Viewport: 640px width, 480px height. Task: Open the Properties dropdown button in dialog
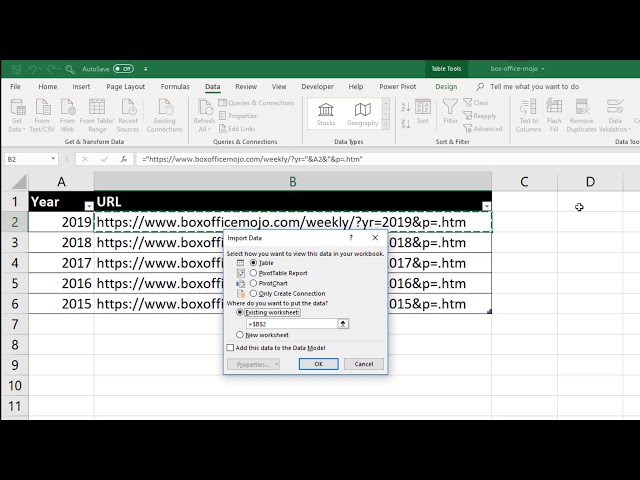click(x=253, y=364)
